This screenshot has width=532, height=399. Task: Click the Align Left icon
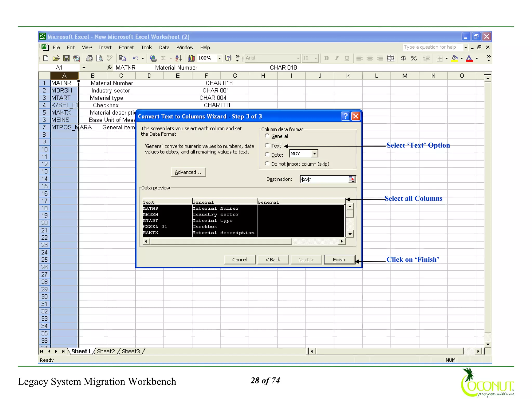click(x=359, y=58)
